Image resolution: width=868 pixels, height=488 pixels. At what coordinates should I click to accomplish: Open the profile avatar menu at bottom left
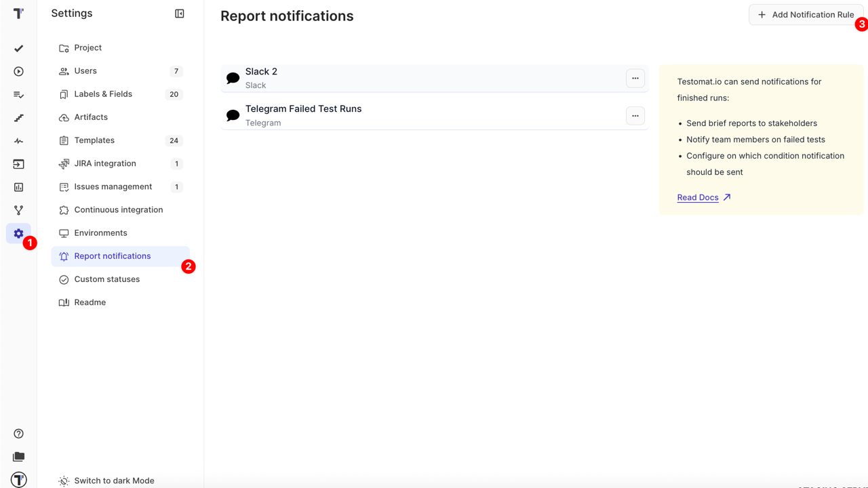coord(18,479)
